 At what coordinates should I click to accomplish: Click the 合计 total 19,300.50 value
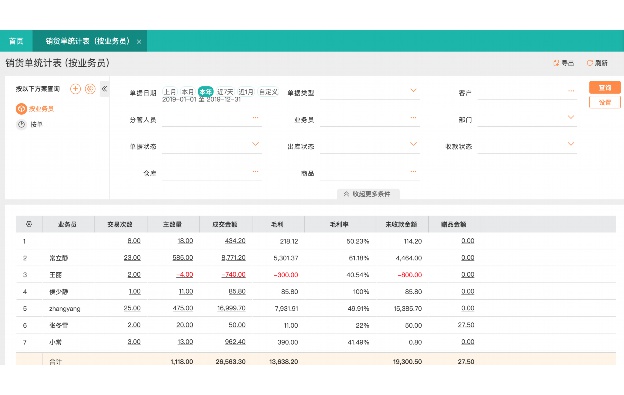click(407, 362)
